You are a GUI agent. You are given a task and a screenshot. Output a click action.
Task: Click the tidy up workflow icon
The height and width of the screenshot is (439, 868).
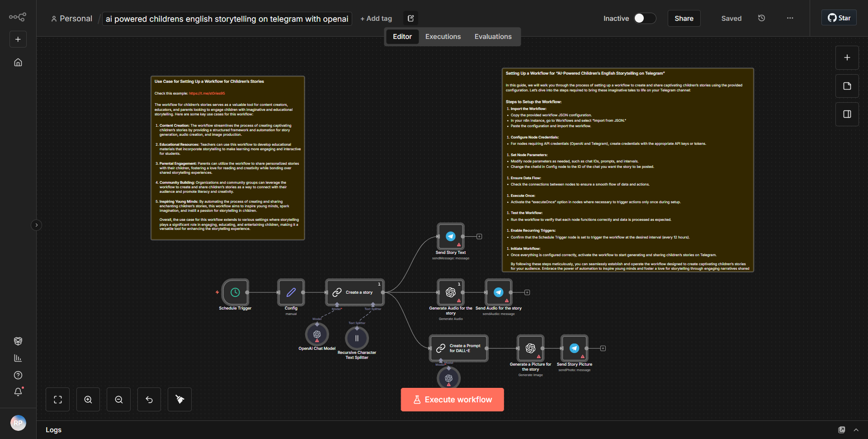pyautogui.click(x=179, y=400)
